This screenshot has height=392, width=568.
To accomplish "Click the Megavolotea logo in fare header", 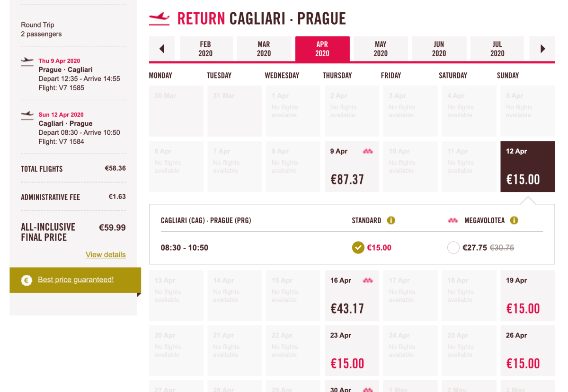I will pyautogui.click(x=453, y=220).
